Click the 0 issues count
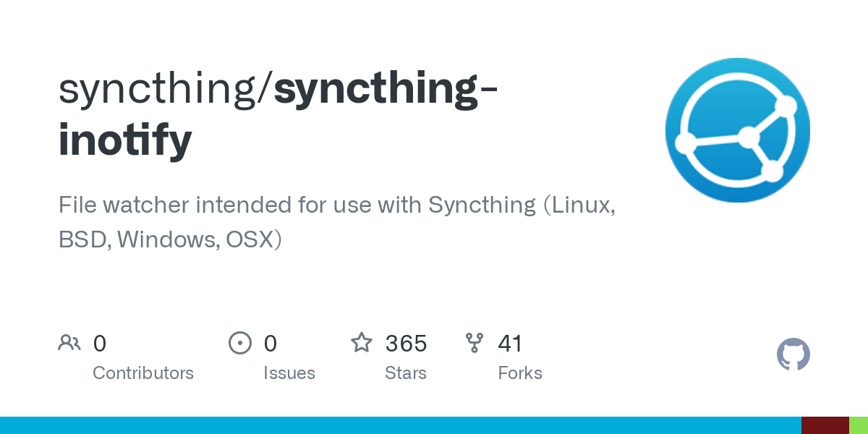This screenshot has width=868, height=434. [271, 343]
